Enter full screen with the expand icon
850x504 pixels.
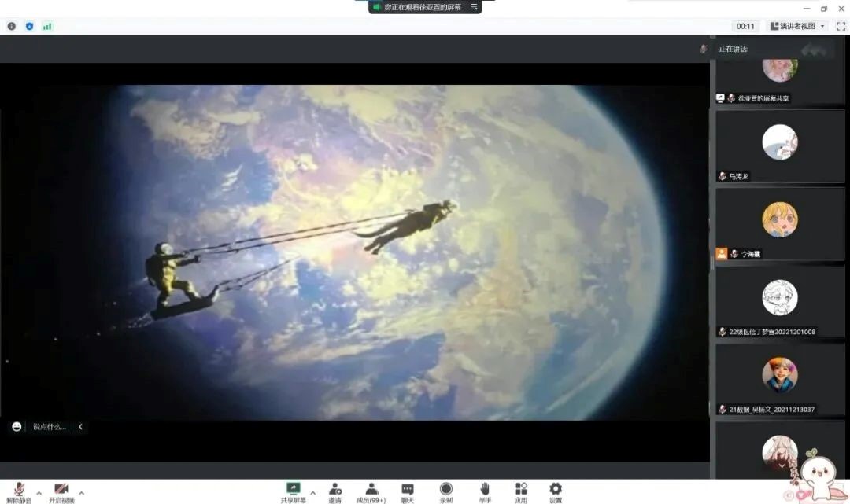click(841, 26)
